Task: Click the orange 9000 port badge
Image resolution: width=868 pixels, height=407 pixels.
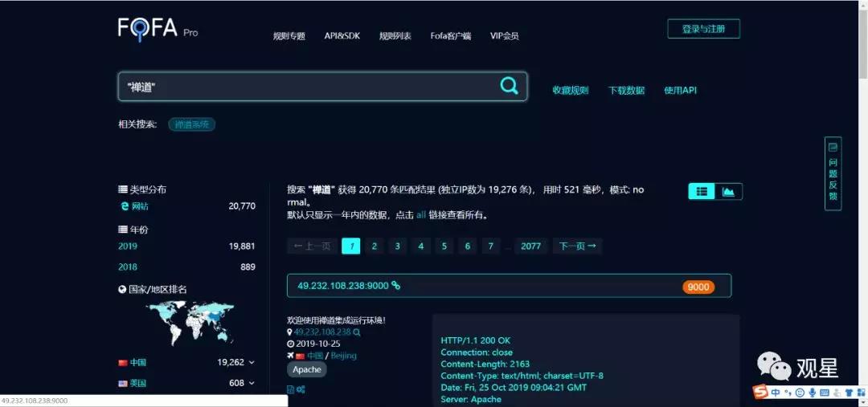Action: pos(698,287)
